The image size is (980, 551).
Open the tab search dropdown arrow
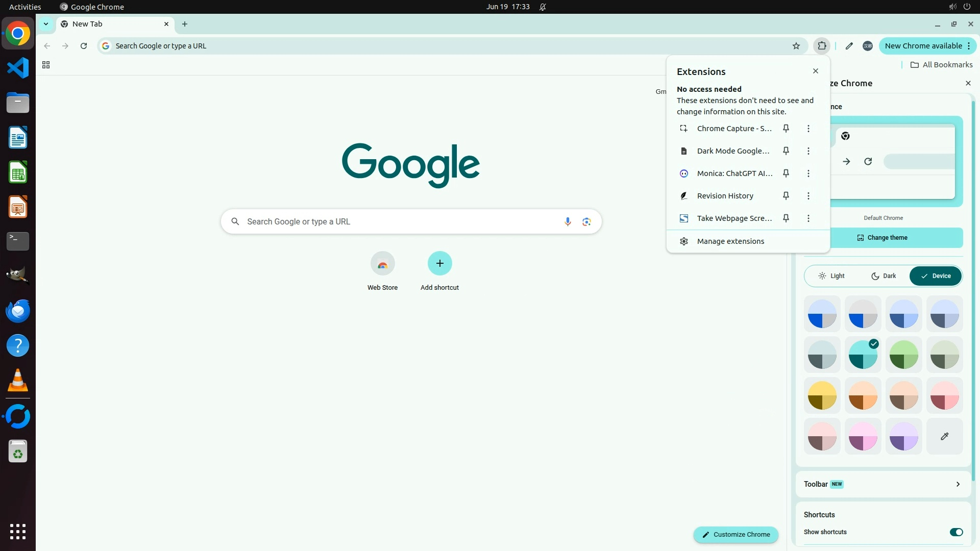point(46,24)
